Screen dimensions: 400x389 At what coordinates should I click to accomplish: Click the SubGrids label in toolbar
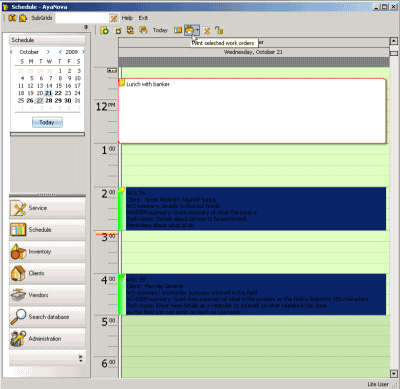click(x=42, y=18)
